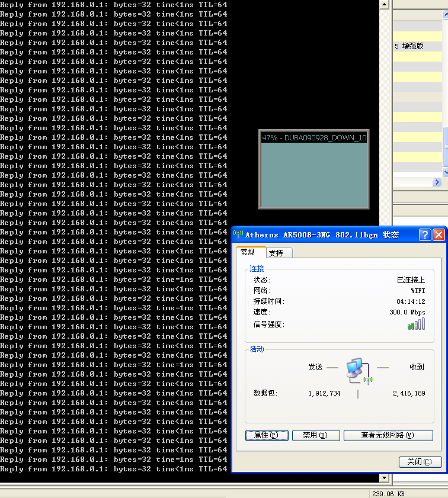This screenshot has width=448, height=498.
Task: Open adapter 属性(P) properties
Action: coord(267,435)
